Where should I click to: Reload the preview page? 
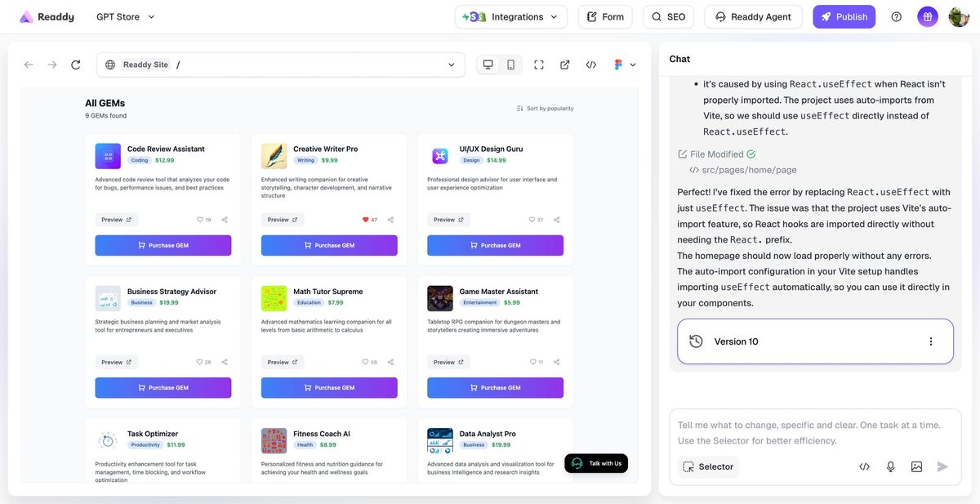[x=76, y=65]
